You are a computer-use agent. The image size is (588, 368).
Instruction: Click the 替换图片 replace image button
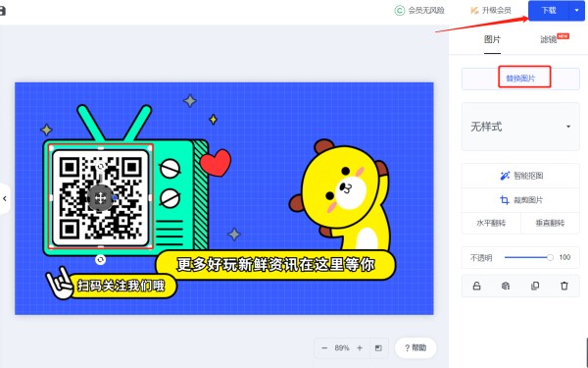[520, 79]
